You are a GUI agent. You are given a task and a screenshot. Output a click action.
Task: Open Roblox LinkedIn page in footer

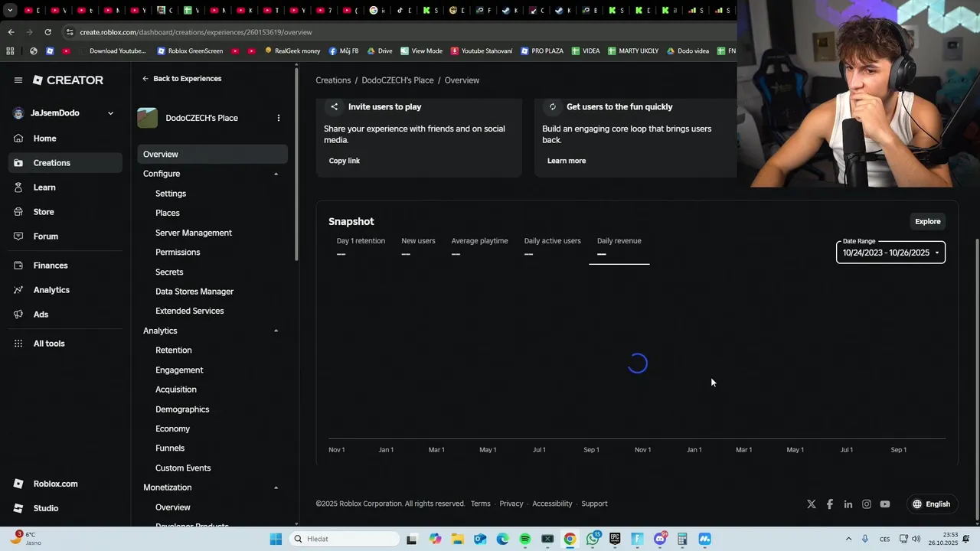(848, 504)
